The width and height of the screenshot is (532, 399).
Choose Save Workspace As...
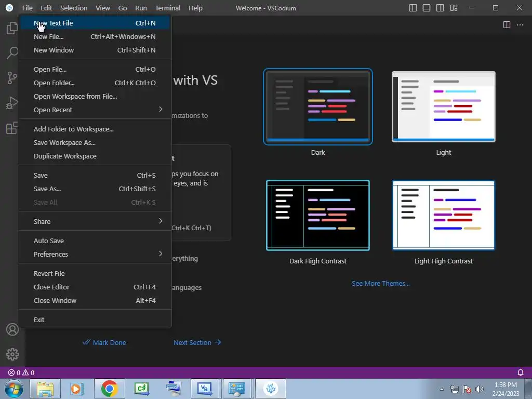coord(95,143)
